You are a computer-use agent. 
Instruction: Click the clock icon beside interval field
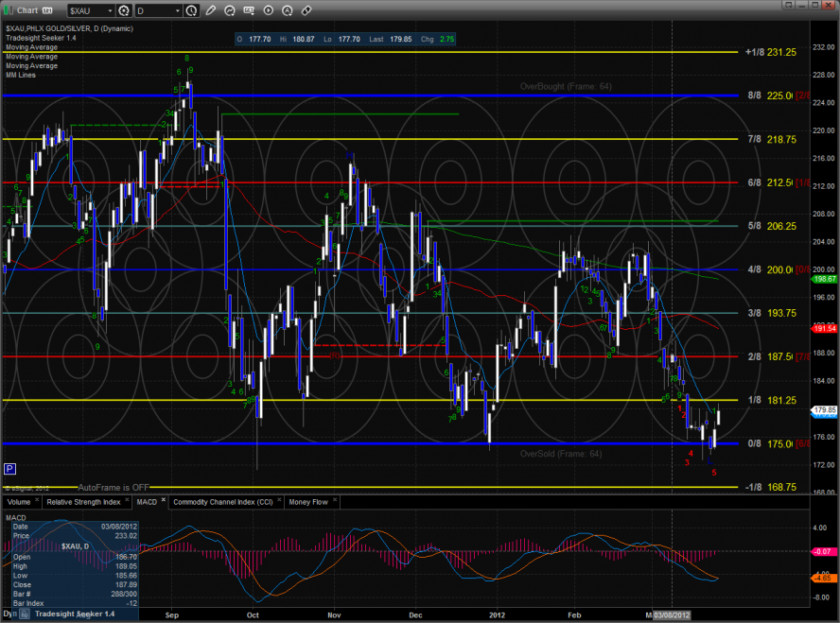coord(193,10)
